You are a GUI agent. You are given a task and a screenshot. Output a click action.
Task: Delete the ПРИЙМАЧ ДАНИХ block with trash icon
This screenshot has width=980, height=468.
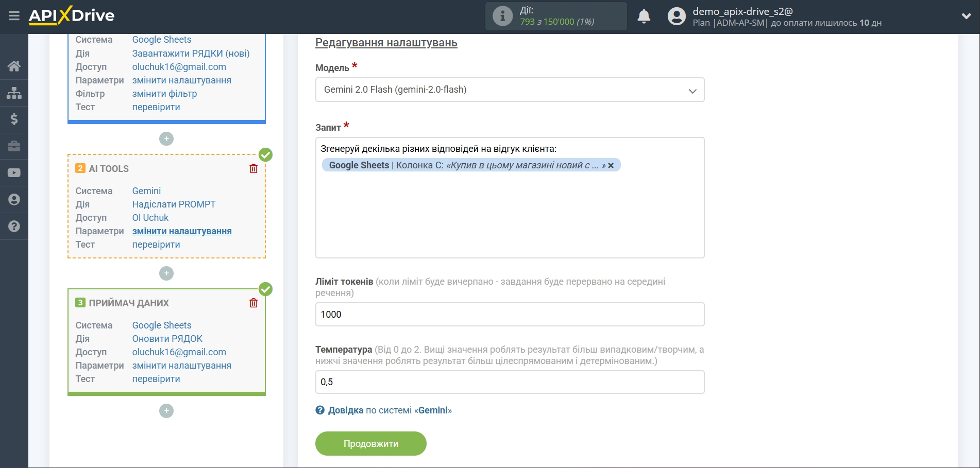254,303
